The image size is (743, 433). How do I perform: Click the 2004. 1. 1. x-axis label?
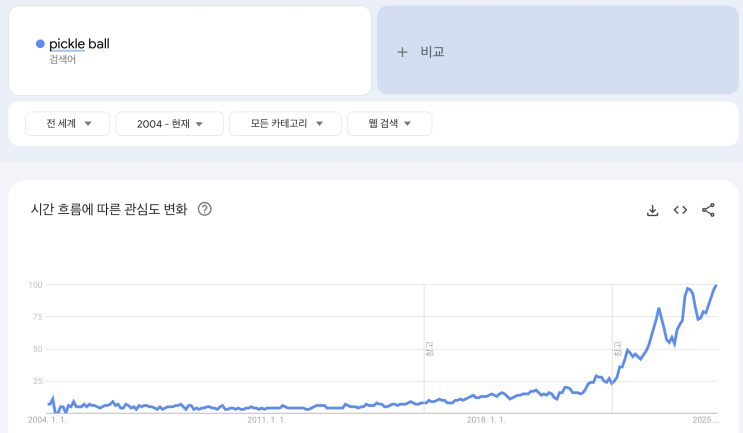[x=47, y=421]
